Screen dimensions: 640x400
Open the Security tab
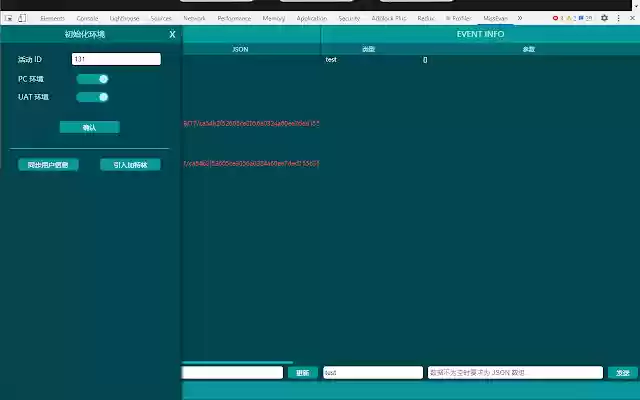(349, 18)
